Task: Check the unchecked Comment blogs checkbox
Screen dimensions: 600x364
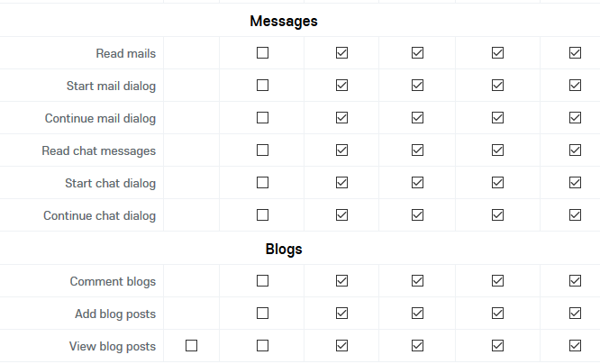Action: click(x=262, y=281)
